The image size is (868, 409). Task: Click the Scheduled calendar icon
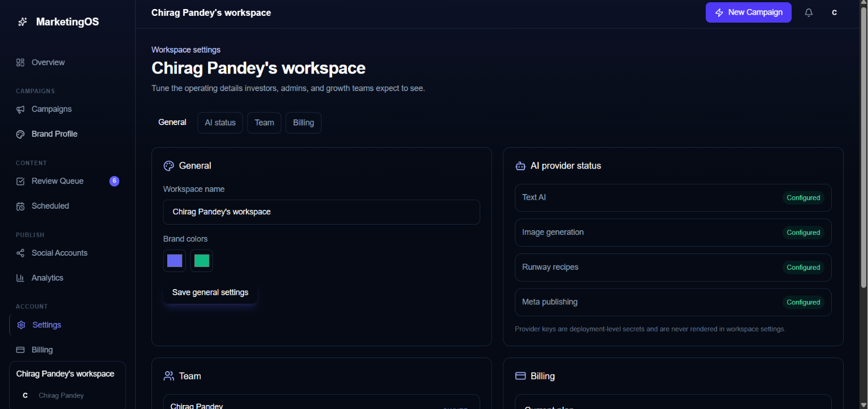(x=20, y=206)
